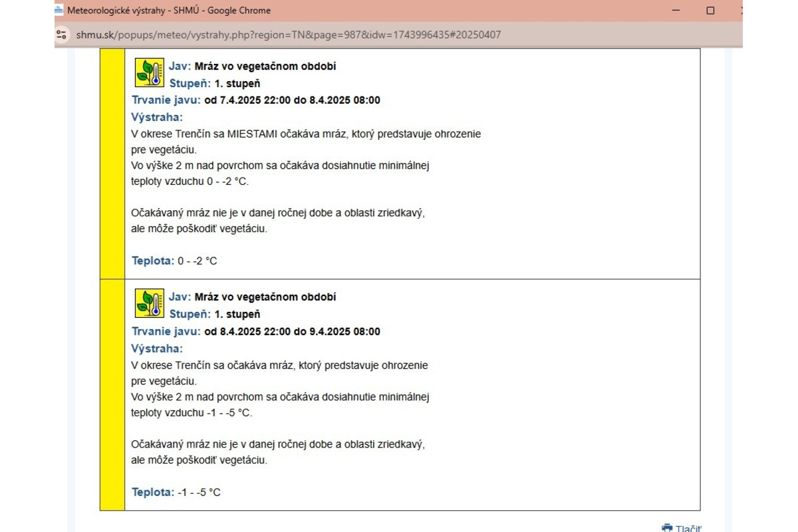Viewport: 798px width, 532px height.
Task: Click the Tlačiť print link
Action: point(688,528)
